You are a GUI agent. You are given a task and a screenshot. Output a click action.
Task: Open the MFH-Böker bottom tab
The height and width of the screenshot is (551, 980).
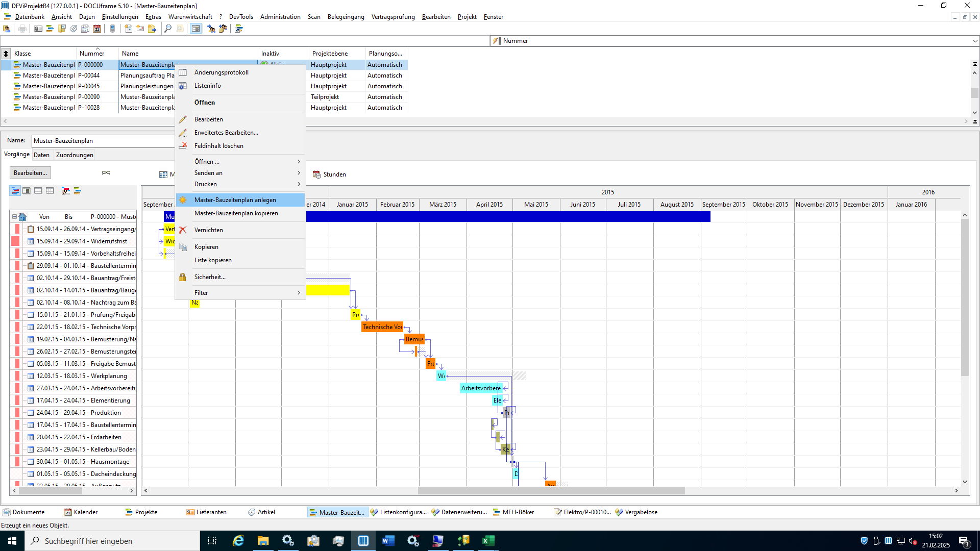[x=513, y=512]
